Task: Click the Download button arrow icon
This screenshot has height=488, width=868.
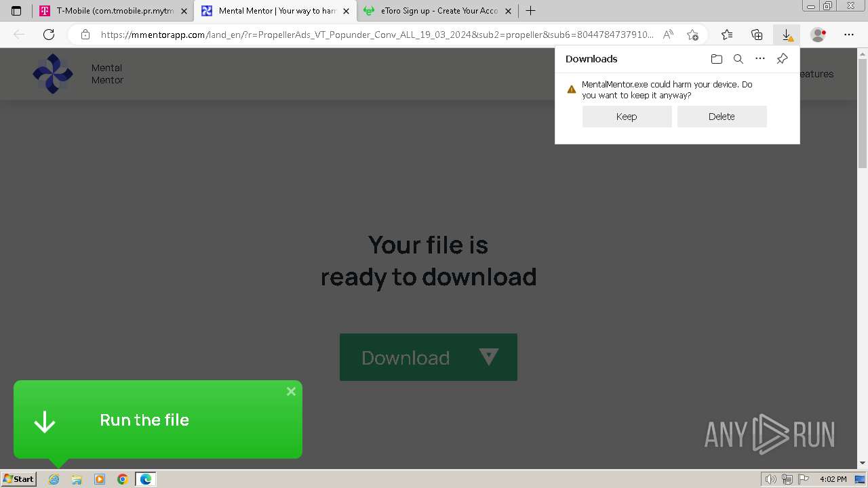Action: (488, 357)
